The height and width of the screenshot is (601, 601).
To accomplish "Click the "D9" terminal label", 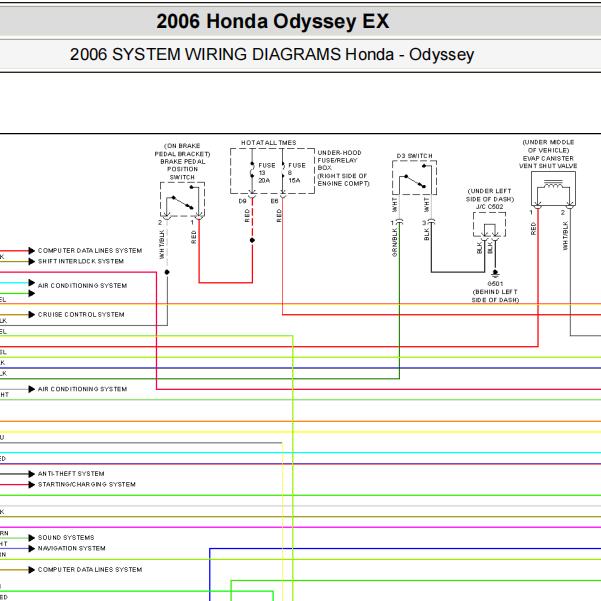I will [243, 201].
